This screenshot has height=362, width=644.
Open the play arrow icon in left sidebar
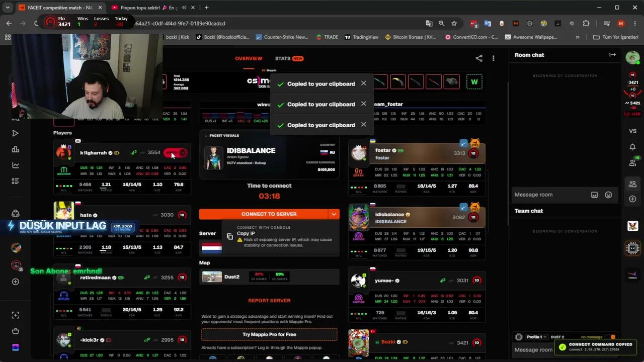tap(15, 133)
